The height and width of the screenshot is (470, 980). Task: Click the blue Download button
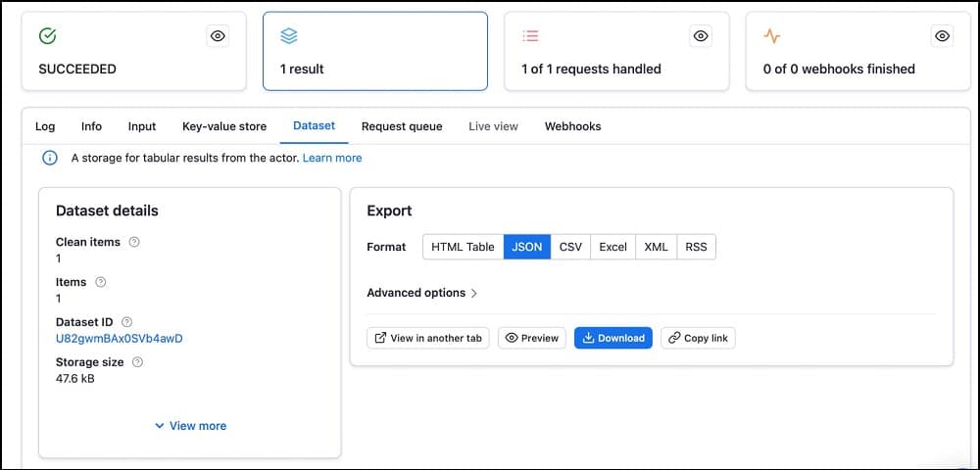coord(613,338)
